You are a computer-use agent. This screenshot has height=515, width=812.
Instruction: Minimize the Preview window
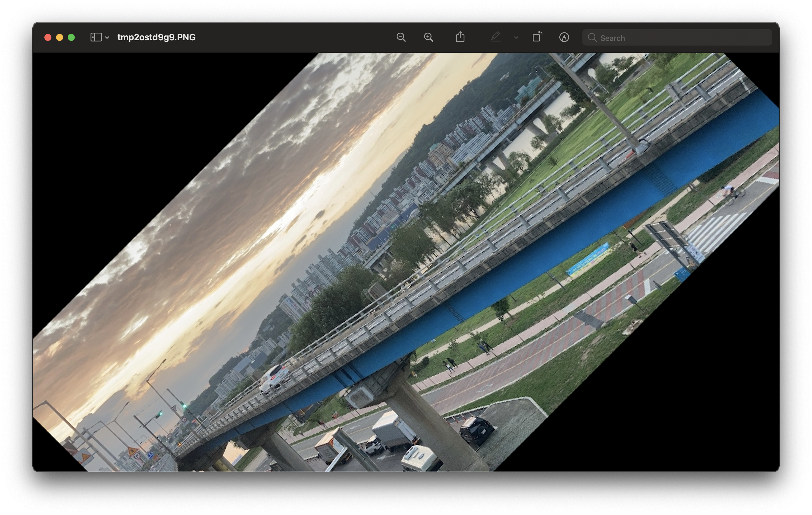pos(60,37)
